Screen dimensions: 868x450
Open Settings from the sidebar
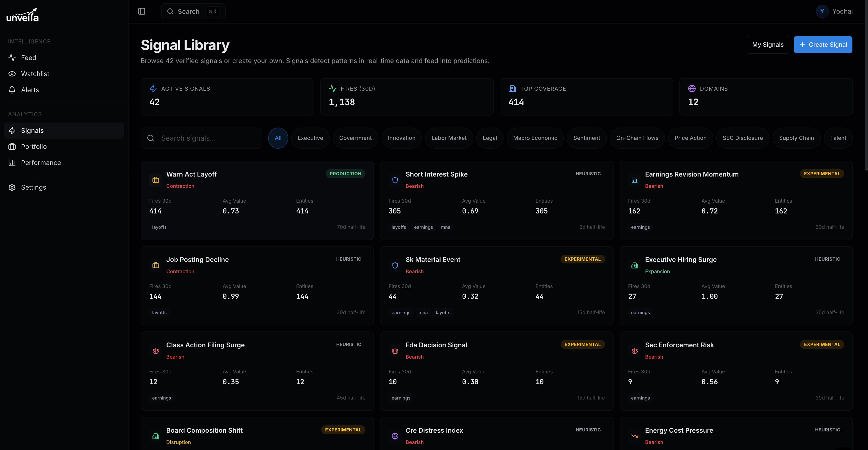click(x=33, y=187)
